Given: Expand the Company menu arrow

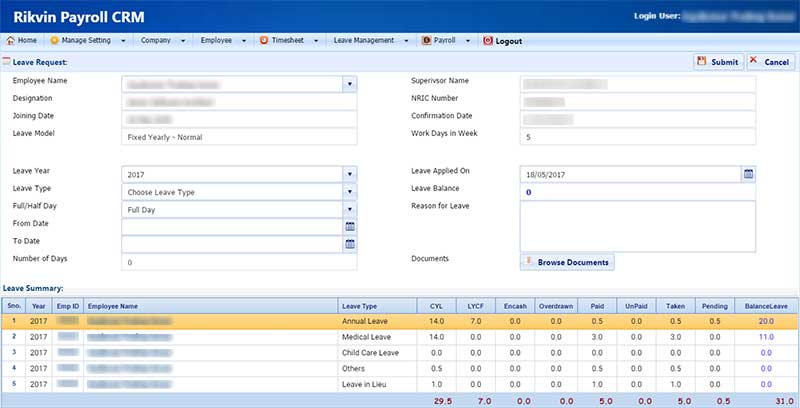Looking at the screenshot, I should coord(183,41).
